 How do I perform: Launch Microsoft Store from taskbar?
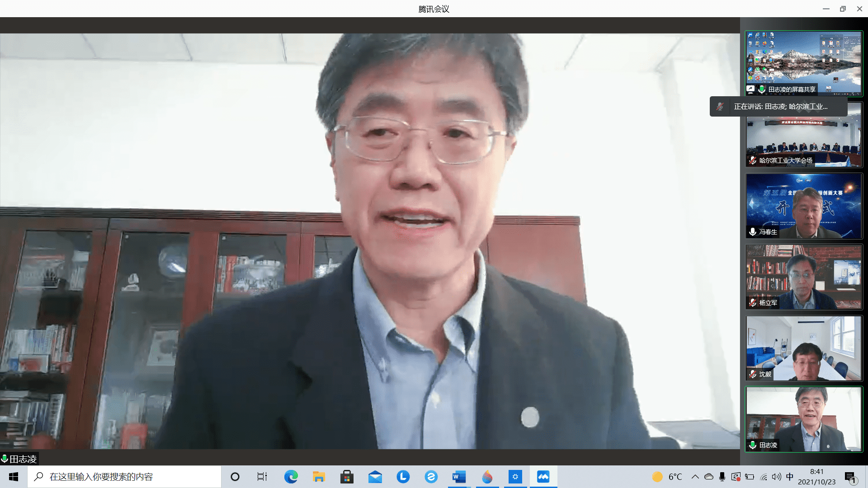tap(347, 477)
